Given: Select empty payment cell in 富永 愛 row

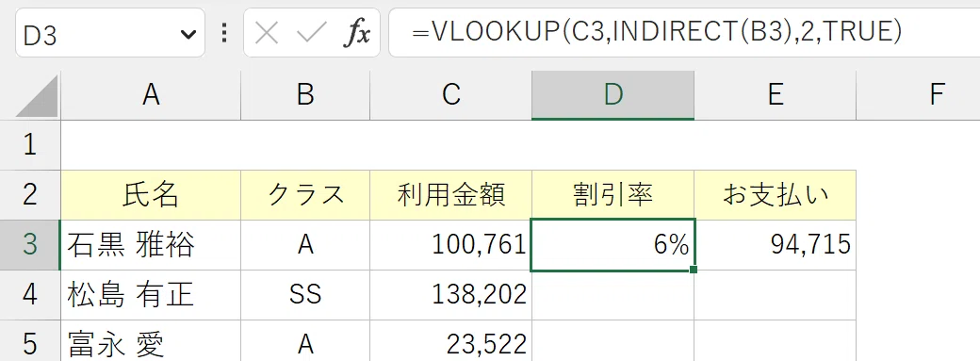Looking at the screenshot, I should point(775,341).
